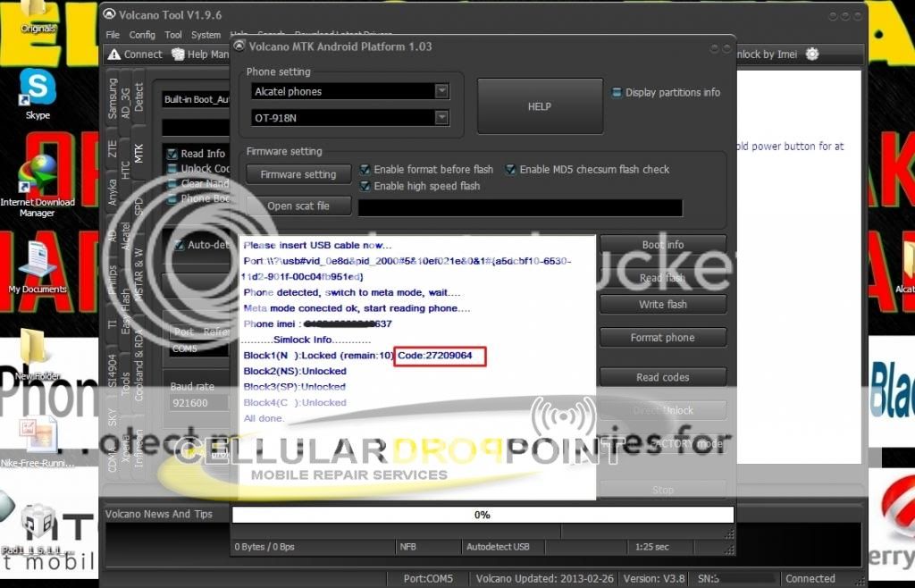Open My Documents desktop icon
This screenshot has width=915, height=588.
(x=38, y=262)
